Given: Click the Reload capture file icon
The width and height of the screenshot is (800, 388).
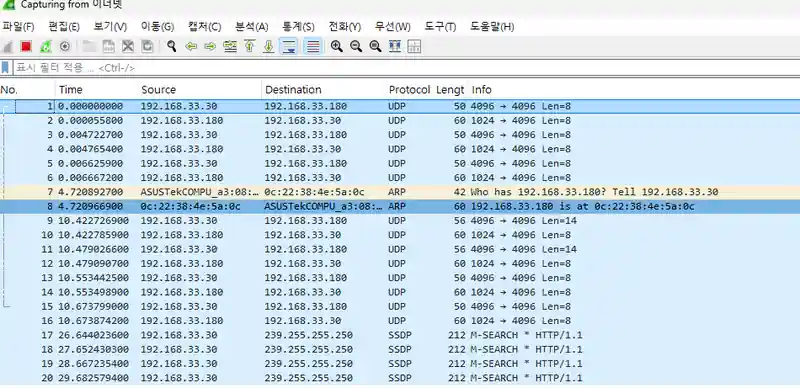Looking at the screenshot, I should tap(147, 46).
